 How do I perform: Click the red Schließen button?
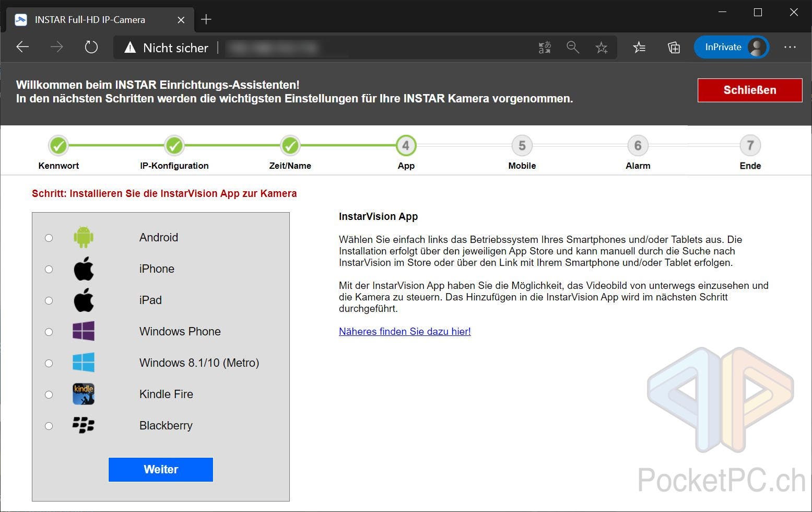[x=750, y=90]
